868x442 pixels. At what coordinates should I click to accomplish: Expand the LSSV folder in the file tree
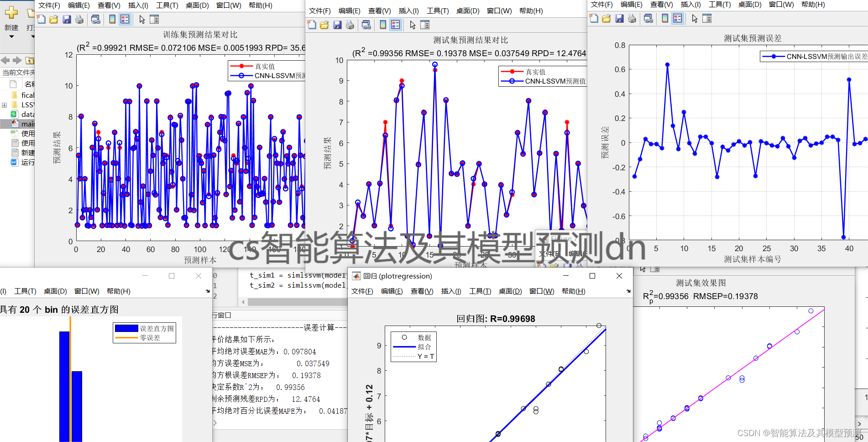(4, 105)
